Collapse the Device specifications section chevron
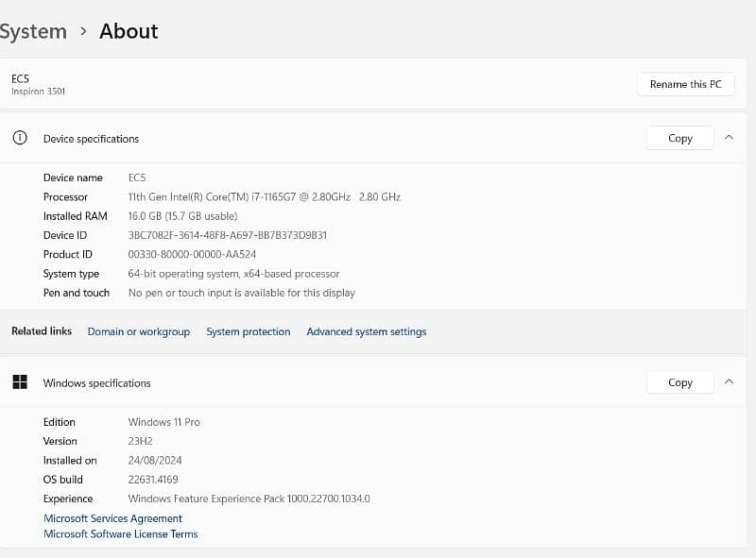This screenshot has height=558, width=756. pyautogui.click(x=729, y=138)
